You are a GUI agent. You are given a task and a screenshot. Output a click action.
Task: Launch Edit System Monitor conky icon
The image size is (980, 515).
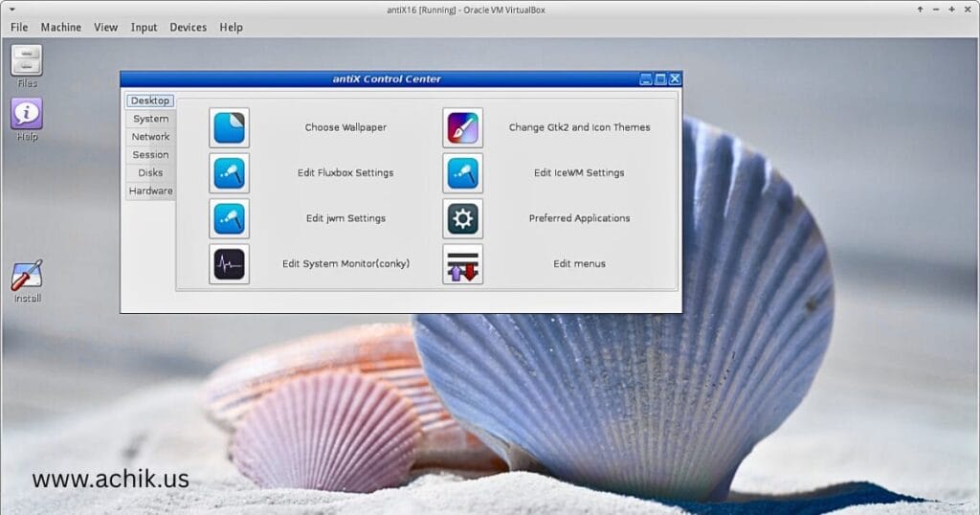230,264
